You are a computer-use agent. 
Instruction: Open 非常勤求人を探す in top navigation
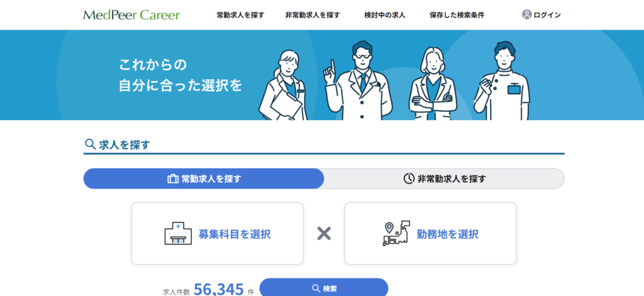[x=313, y=15]
